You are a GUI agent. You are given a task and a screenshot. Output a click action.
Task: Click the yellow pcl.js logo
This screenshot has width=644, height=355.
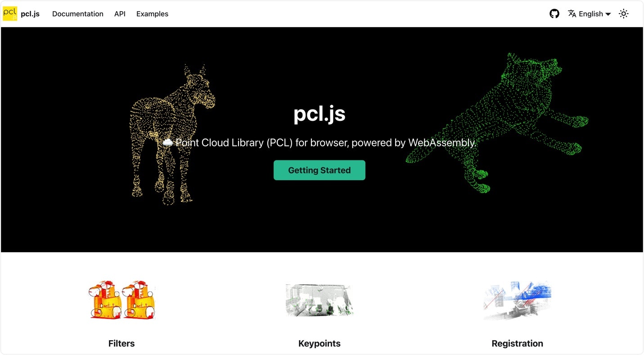click(10, 14)
